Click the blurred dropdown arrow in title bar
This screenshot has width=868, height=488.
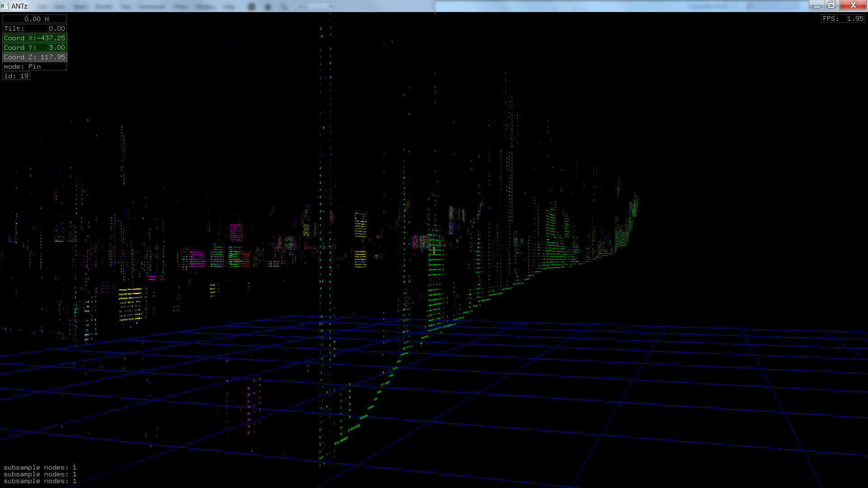331,6
